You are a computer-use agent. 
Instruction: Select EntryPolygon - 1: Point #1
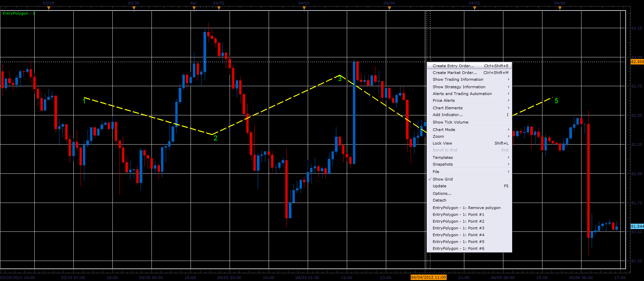pos(469,214)
